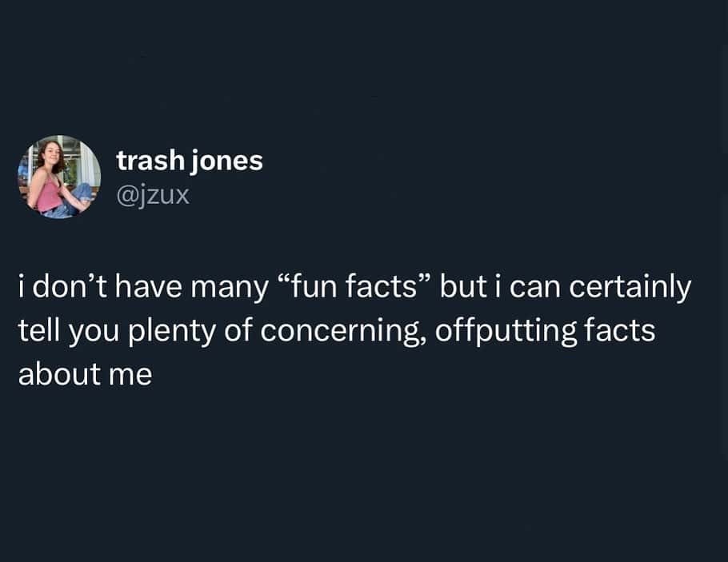Open the trash jones display name

click(190, 161)
